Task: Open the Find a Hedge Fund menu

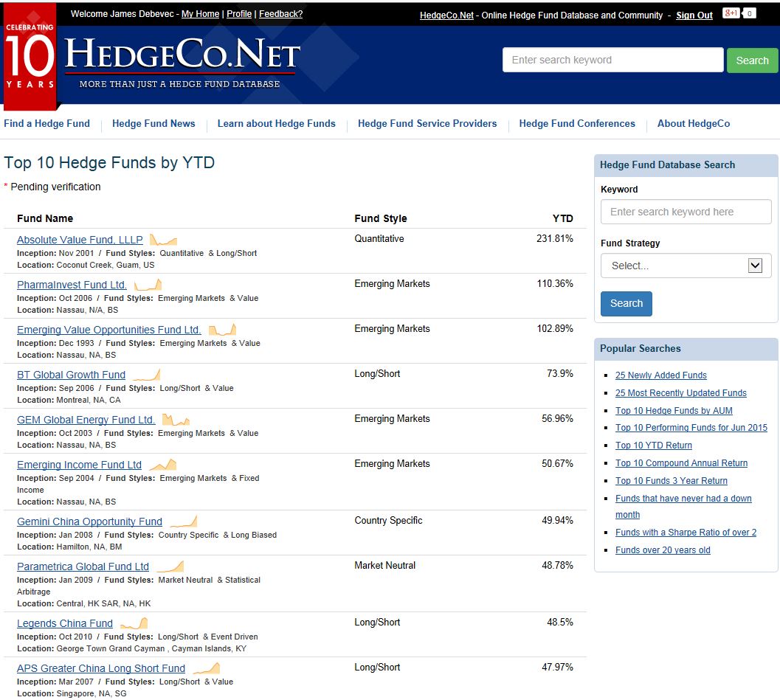Action: (x=46, y=123)
